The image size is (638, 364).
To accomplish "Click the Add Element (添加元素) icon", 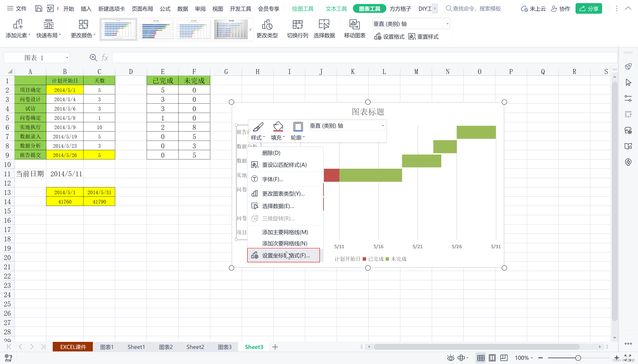I will click(18, 25).
